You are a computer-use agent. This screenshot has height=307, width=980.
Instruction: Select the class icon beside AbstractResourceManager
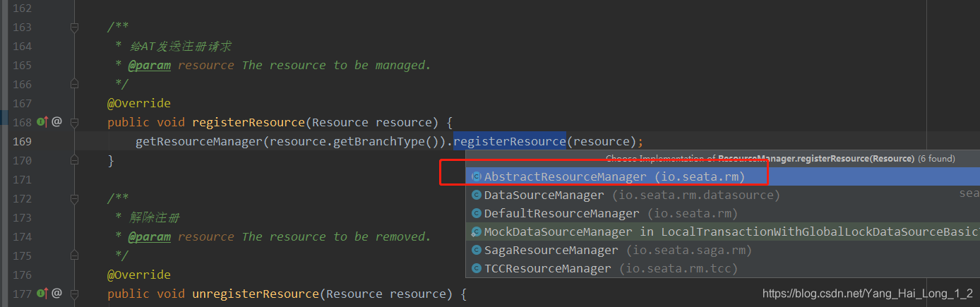(x=477, y=176)
